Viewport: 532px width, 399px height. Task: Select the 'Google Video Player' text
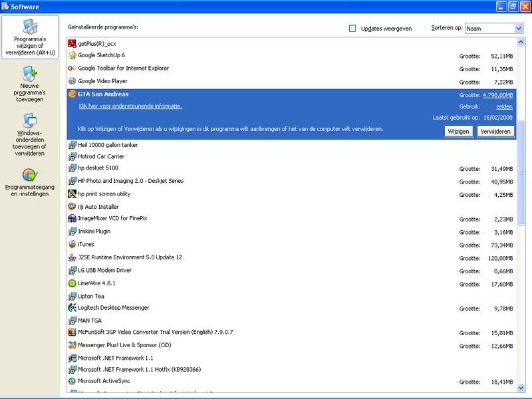click(x=103, y=81)
